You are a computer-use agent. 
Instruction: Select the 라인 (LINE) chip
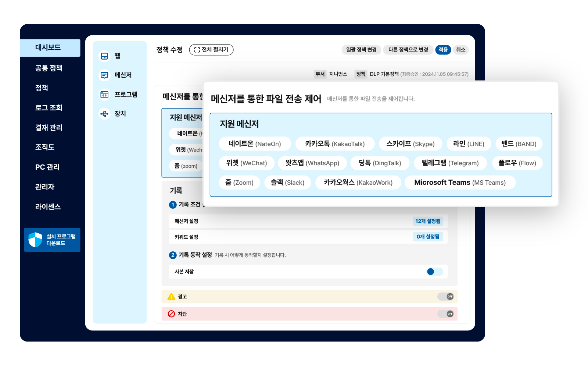click(x=469, y=144)
